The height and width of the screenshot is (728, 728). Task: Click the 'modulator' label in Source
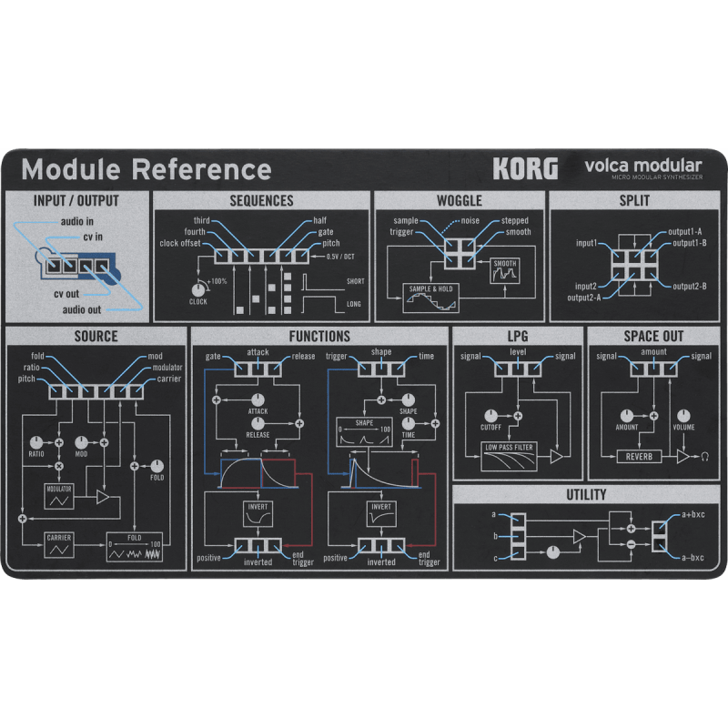click(x=167, y=368)
